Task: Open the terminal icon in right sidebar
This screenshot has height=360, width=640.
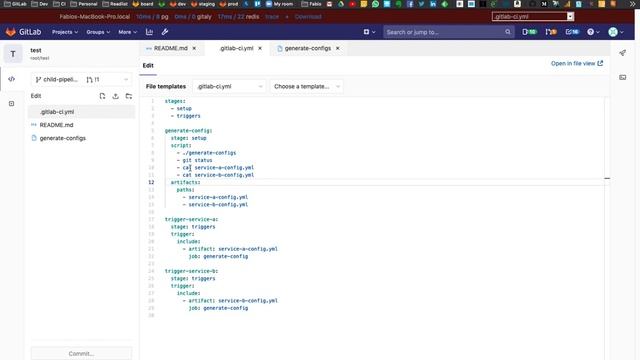Action: point(622,77)
